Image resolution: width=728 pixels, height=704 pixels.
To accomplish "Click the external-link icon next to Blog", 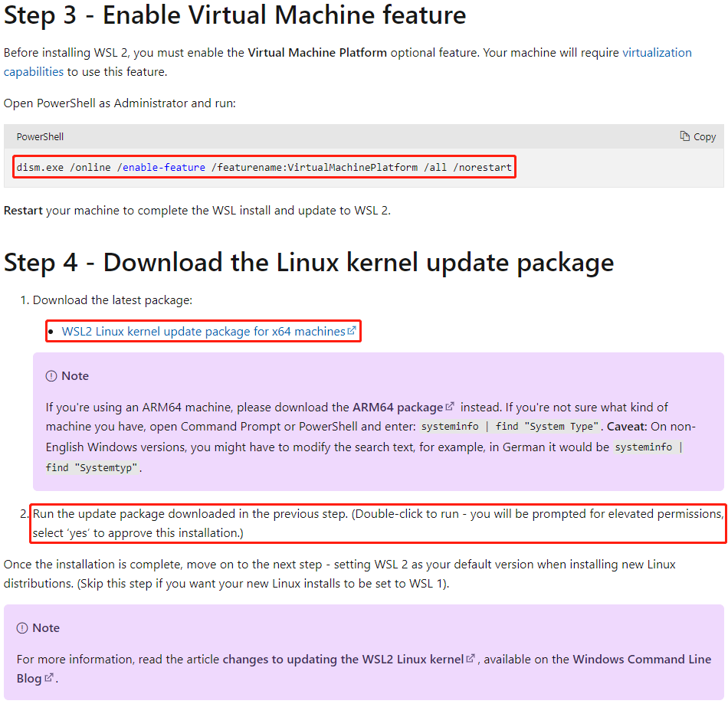I will (x=49, y=678).
